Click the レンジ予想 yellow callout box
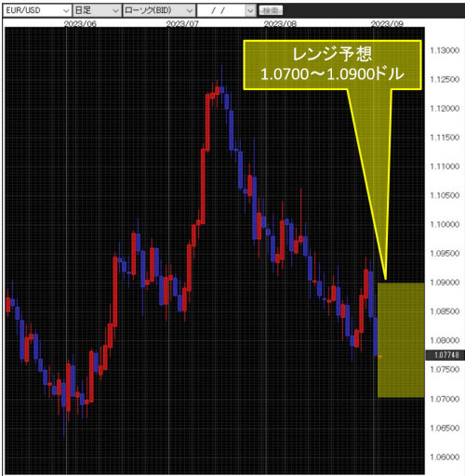The width and height of the screenshot is (465, 476). 332,65
